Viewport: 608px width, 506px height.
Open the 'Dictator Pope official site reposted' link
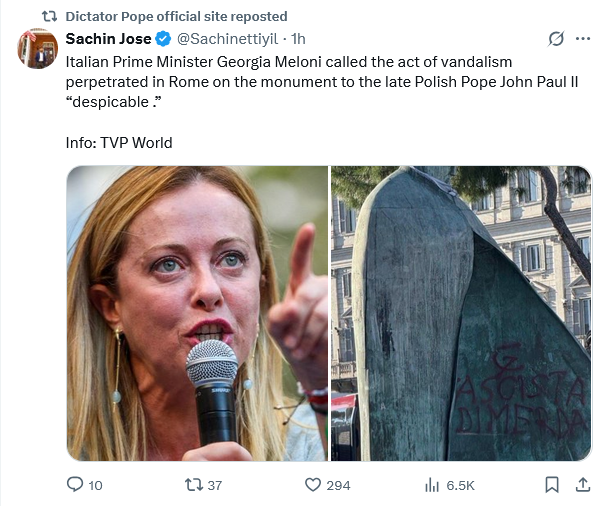point(176,16)
